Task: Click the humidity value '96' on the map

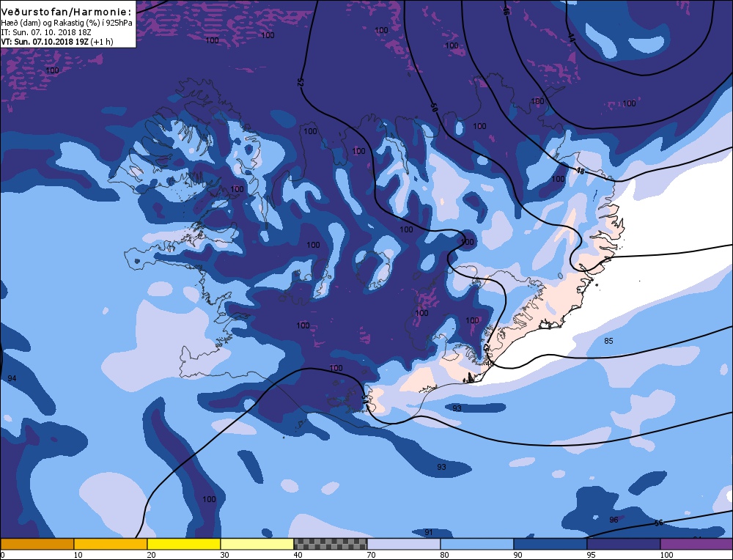Action: coord(614,520)
